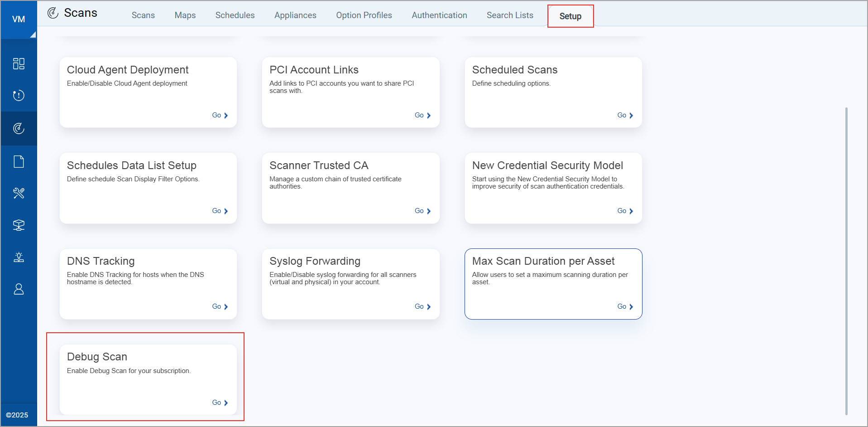Go to the Appliances tab
The height and width of the screenshot is (427, 868).
tap(295, 15)
